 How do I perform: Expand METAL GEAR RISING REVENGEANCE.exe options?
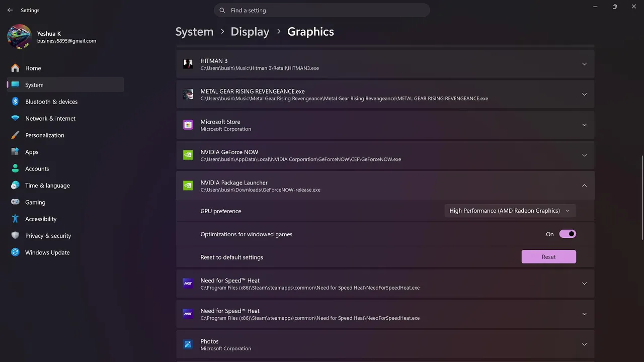tap(584, 95)
